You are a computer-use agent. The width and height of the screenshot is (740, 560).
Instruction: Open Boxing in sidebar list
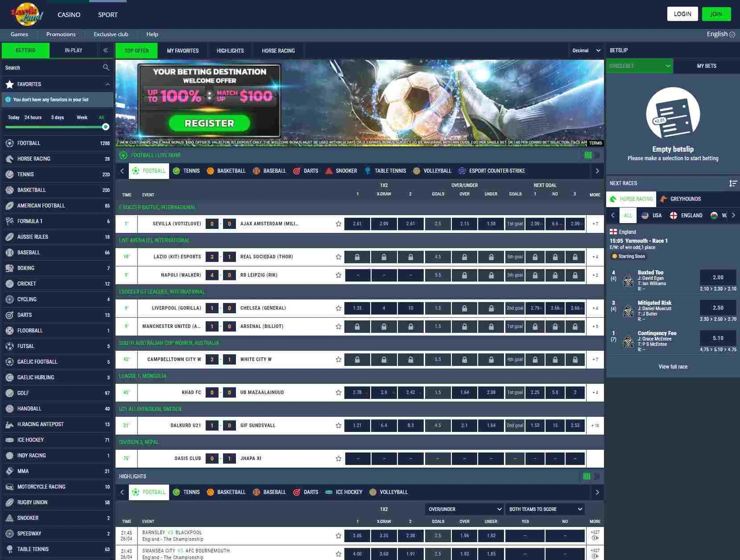[57, 268]
